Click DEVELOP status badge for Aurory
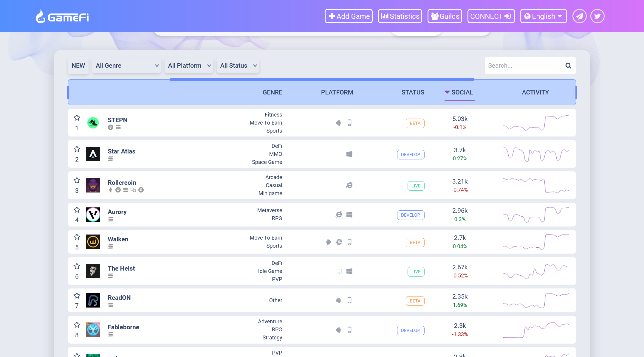 tap(411, 215)
